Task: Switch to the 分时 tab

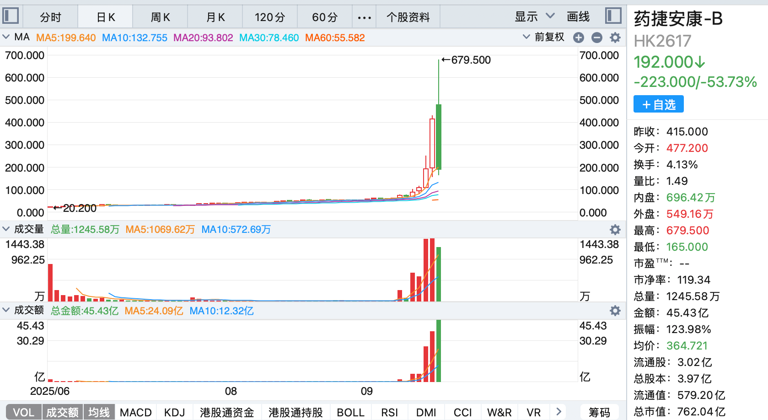Action: pos(50,17)
